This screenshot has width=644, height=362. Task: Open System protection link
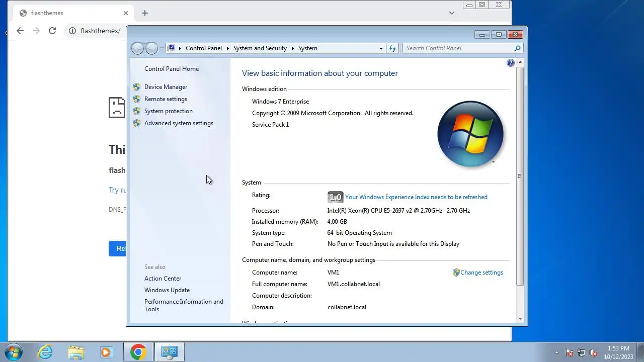(x=168, y=111)
